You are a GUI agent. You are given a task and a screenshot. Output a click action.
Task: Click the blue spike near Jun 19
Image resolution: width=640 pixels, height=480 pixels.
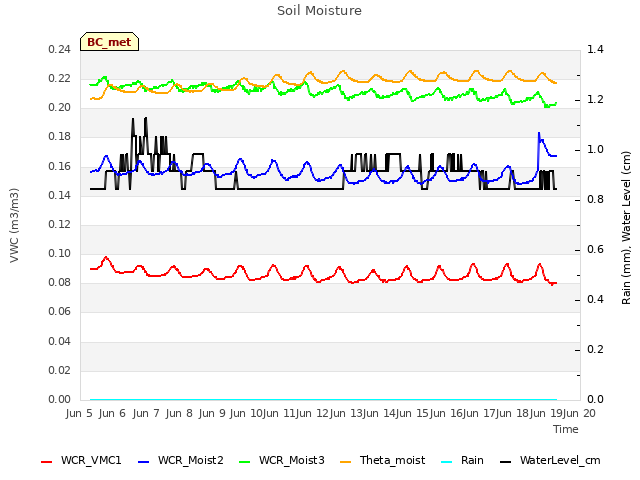pos(539,133)
